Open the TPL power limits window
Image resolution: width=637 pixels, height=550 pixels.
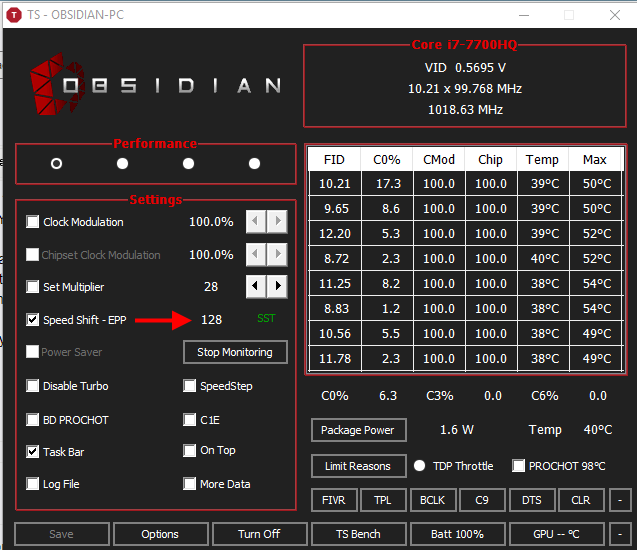(x=382, y=499)
